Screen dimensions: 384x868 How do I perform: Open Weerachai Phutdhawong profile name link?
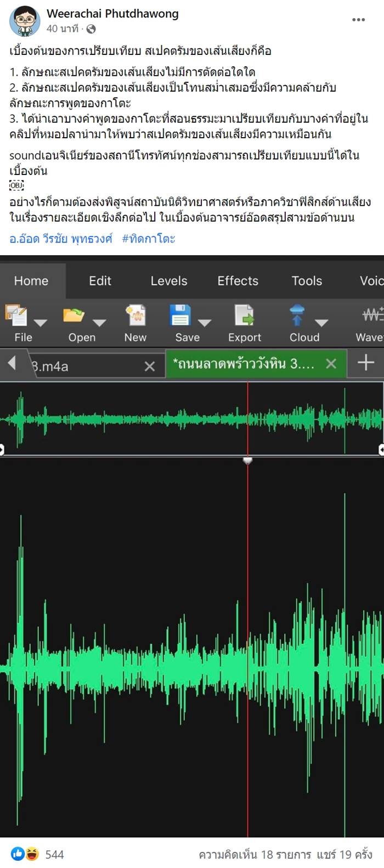tap(112, 14)
